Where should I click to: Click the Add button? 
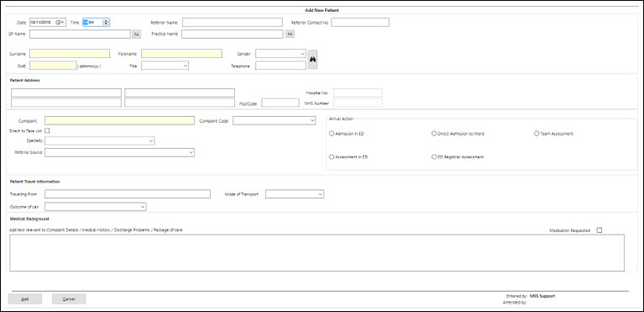25,299
